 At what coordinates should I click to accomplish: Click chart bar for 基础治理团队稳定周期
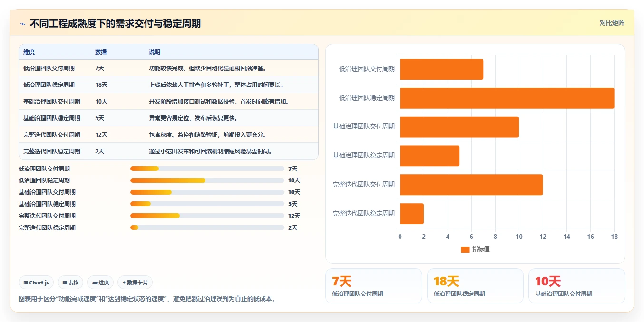coord(429,156)
